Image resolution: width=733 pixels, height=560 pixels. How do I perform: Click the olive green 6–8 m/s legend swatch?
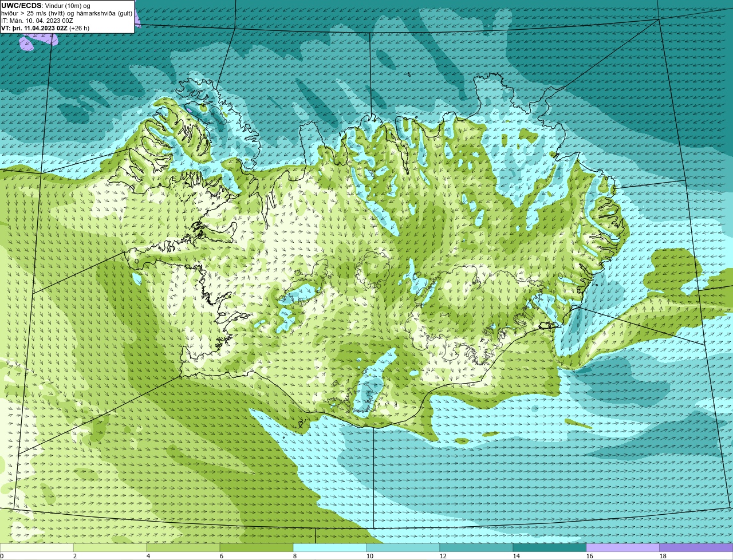(257, 547)
